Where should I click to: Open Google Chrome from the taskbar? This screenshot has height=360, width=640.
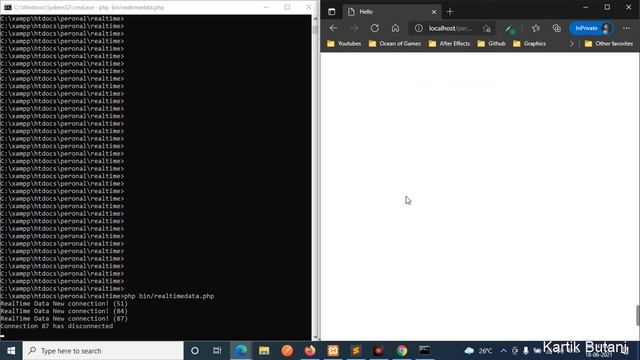point(402,351)
